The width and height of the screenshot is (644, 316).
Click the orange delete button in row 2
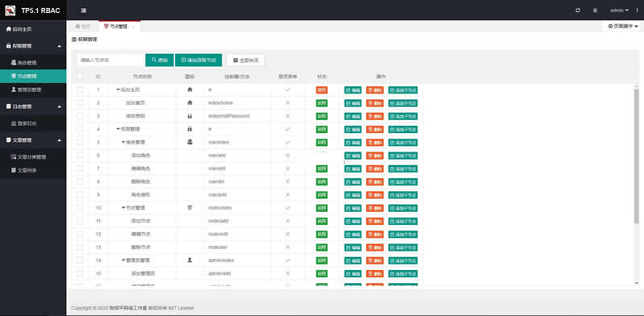click(374, 103)
